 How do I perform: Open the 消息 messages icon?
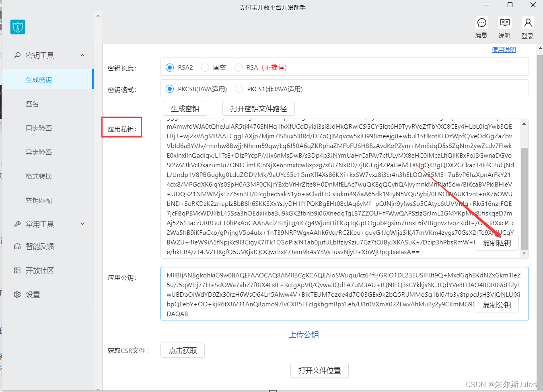481,23
